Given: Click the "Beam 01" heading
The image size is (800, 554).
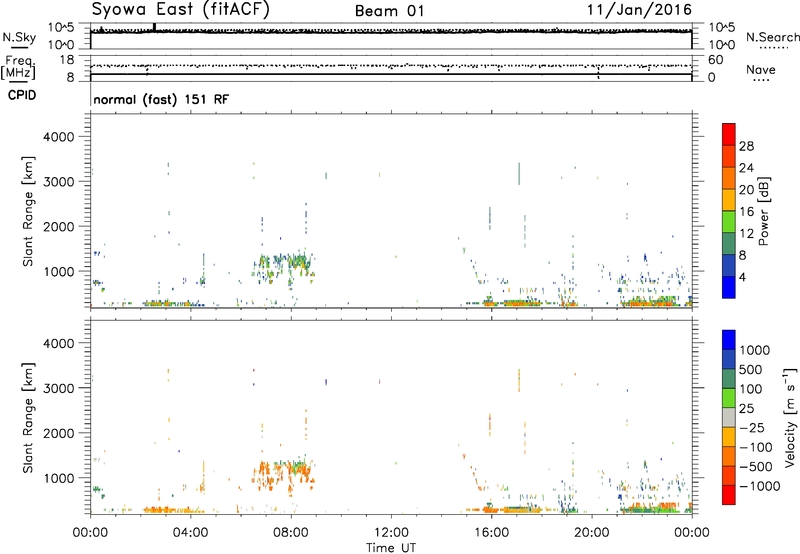Looking at the screenshot, I should tap(389, 11).
